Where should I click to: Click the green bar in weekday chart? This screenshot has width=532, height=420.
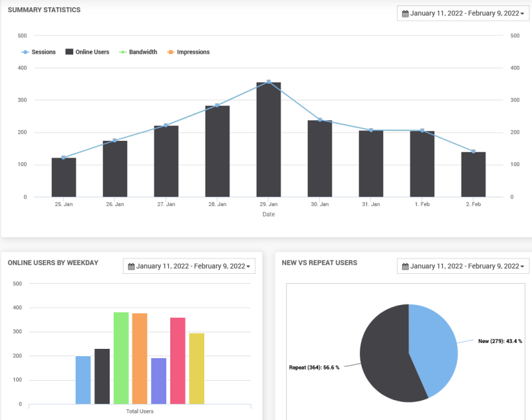pos(121,359)
